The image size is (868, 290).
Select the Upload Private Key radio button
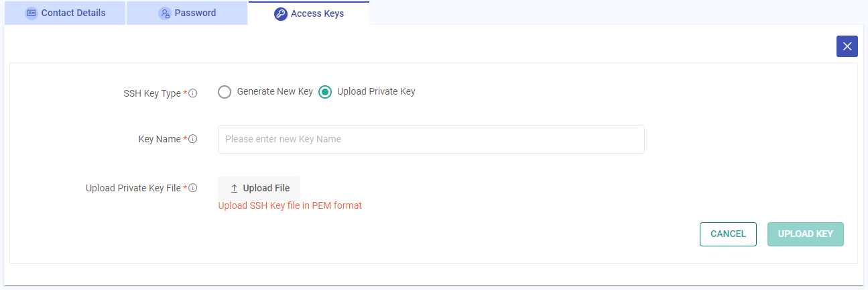click(325, 92)
